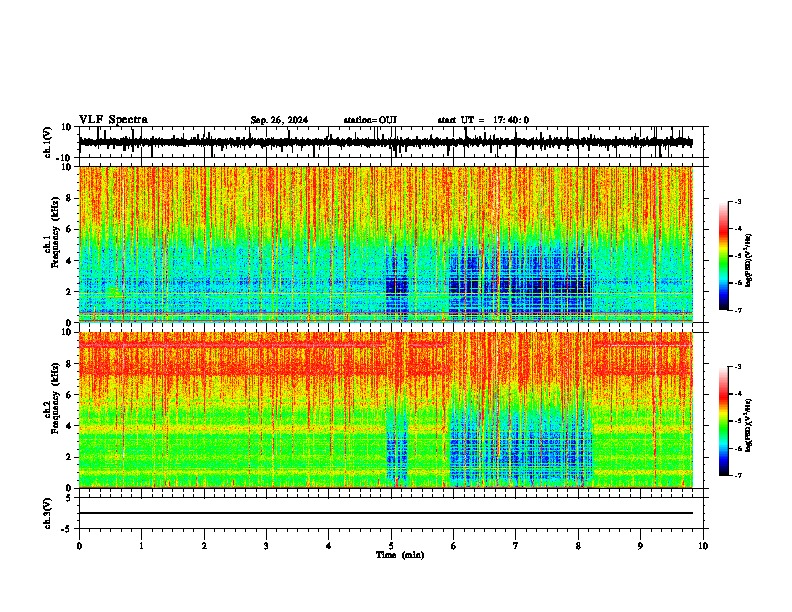Click the "-7" label below ch.2 colorbar

tap(737, 475)
